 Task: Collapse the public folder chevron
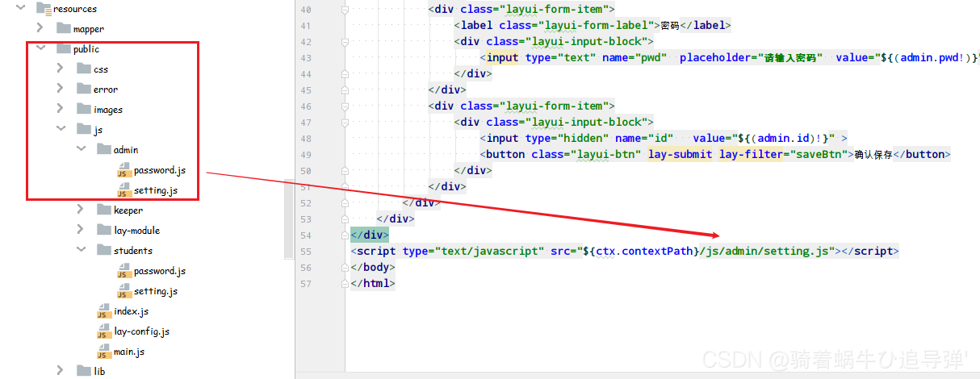[40, 49]
